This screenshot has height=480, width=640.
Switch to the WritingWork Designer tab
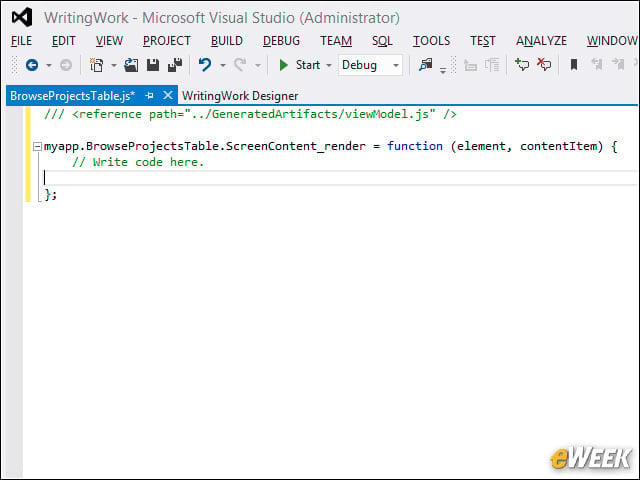click(x=240, y=96)
